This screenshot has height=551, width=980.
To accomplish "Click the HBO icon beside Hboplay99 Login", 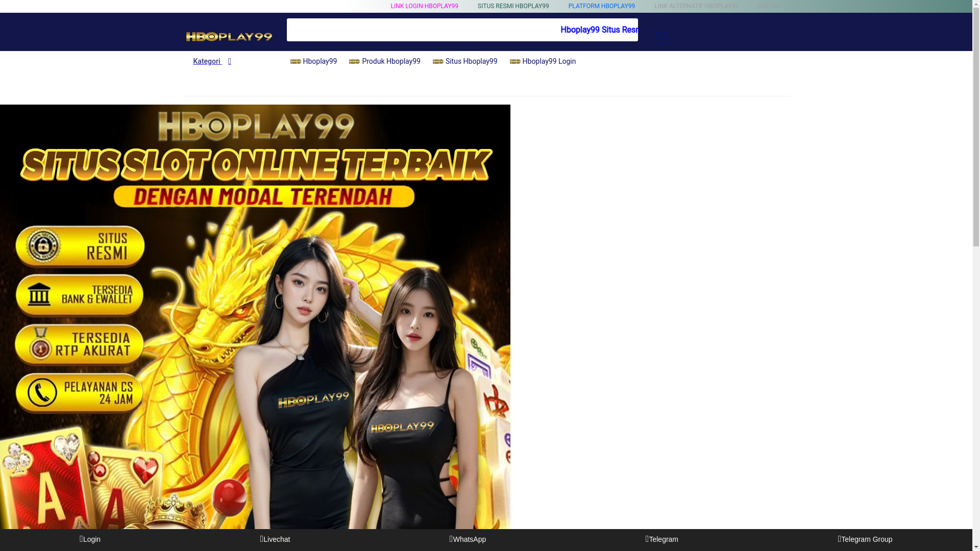I will pos(515,62).
